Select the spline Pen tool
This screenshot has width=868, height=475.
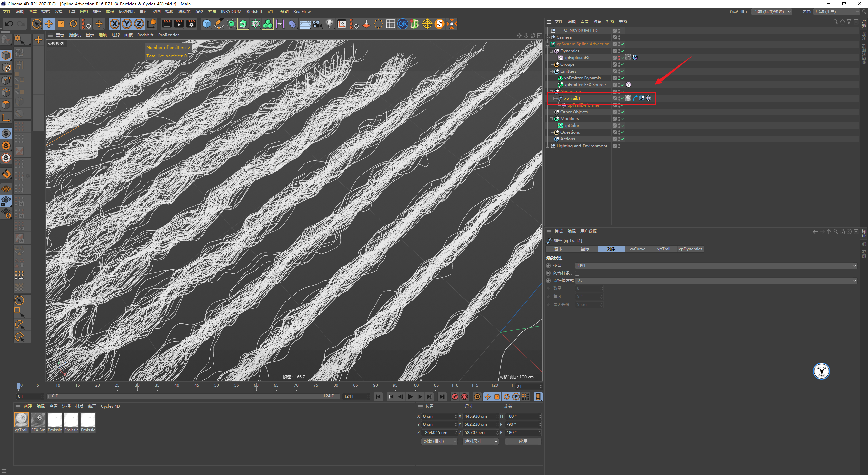pos(219,24)
